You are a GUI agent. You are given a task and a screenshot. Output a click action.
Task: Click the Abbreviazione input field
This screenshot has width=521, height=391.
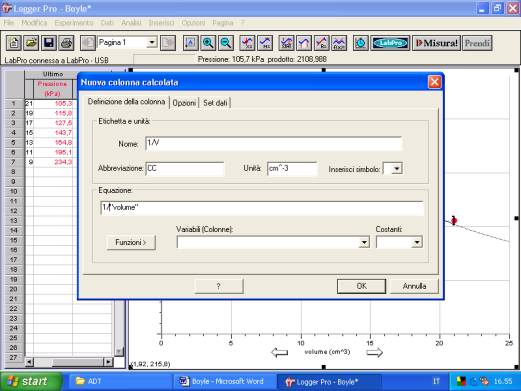point(185,169)
